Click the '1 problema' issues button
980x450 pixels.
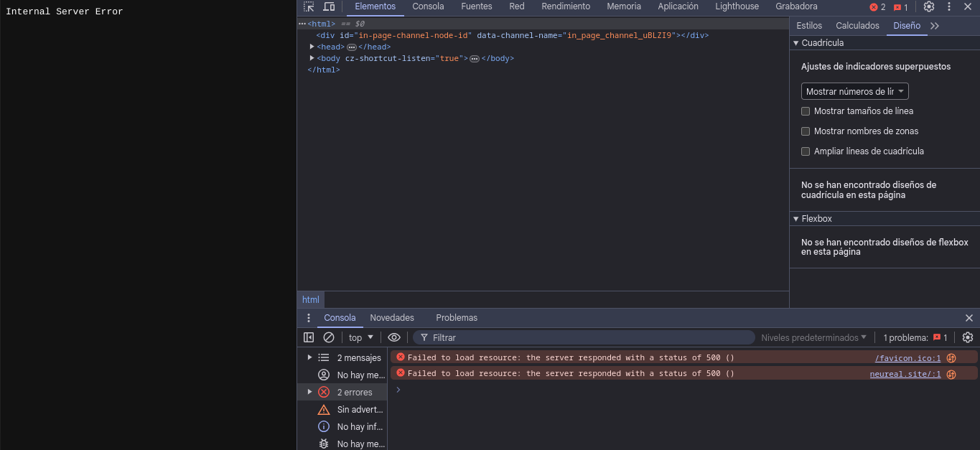(x=915, y=337)
